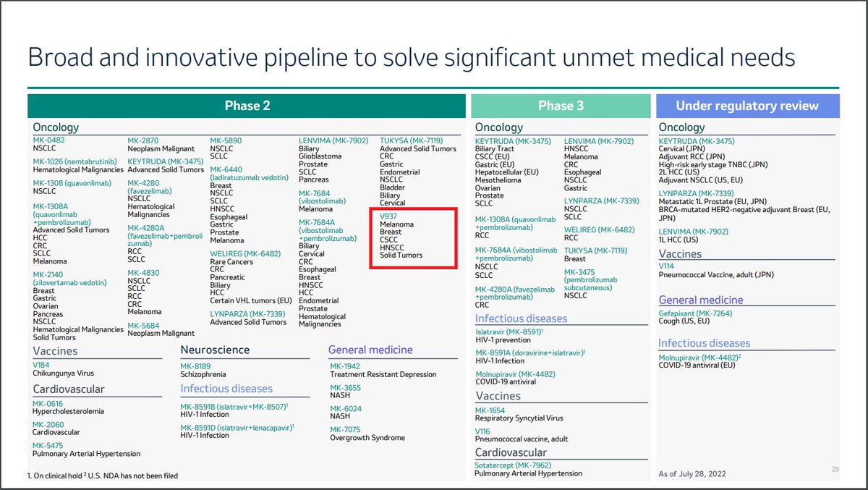The width and height of the screenshot is (868, 490).
Task: Click the slide title about broad innovative pipeline
Action: (x=410, y=58)
